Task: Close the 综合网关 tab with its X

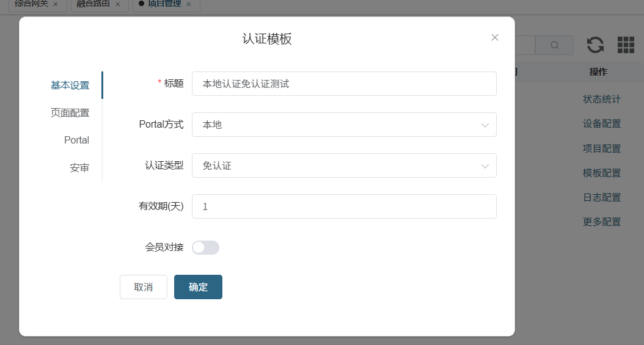Action: coord(56,4)
